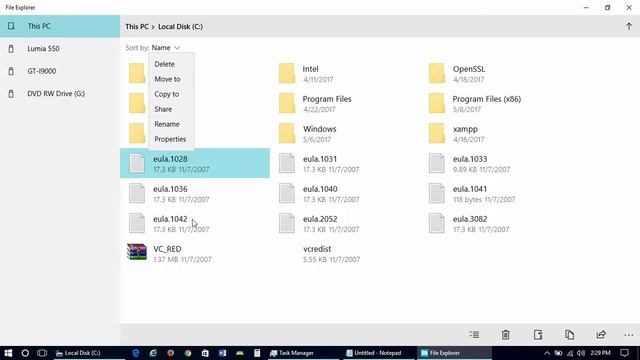This screenshot has width=640, height=360.
Task: Select the eula.3082 file icon
Action: pyautogui.click(x=436, y=223)
